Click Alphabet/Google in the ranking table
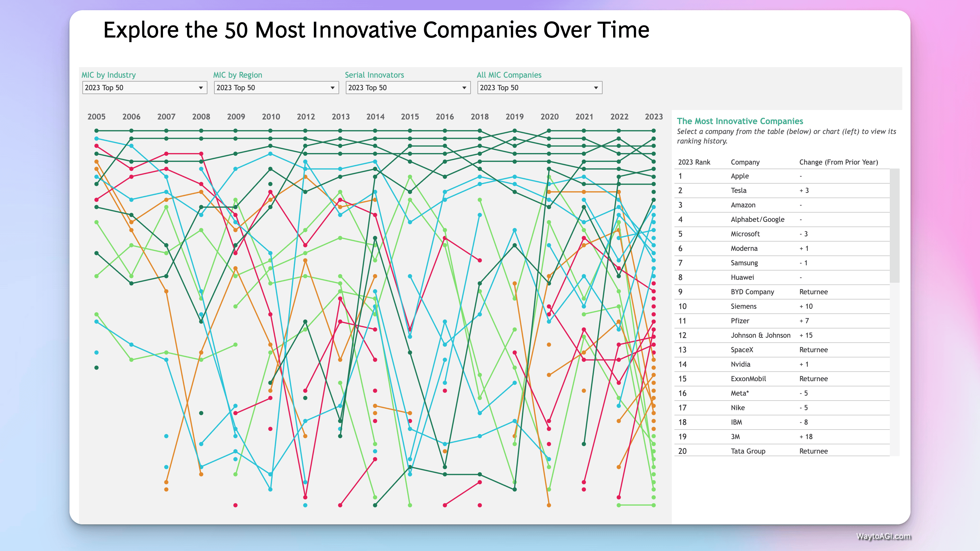This screenshot has height=551, width=980. 757,220
